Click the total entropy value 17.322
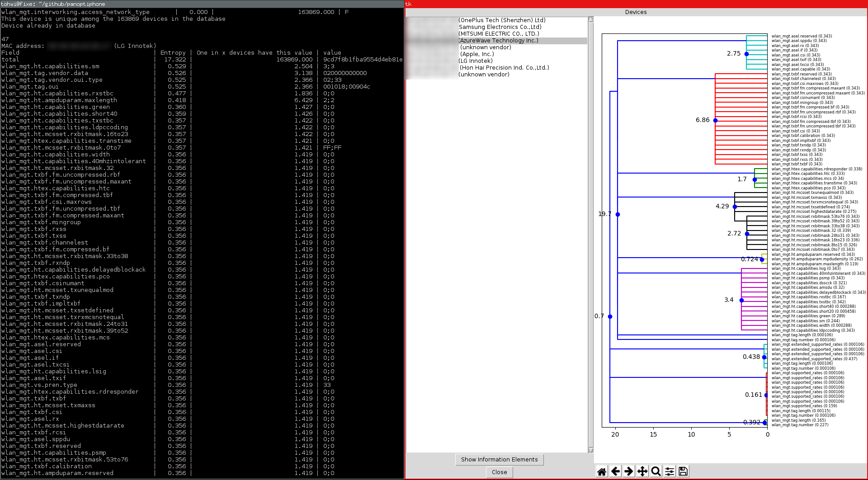Image resolution: width=868 pixels, height=480 pixels. point(175,60)
